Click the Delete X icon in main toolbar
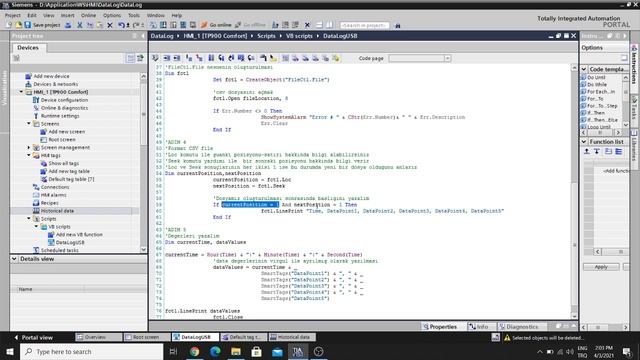The width and height of the screenshot is (640, 360). (110, 25)
